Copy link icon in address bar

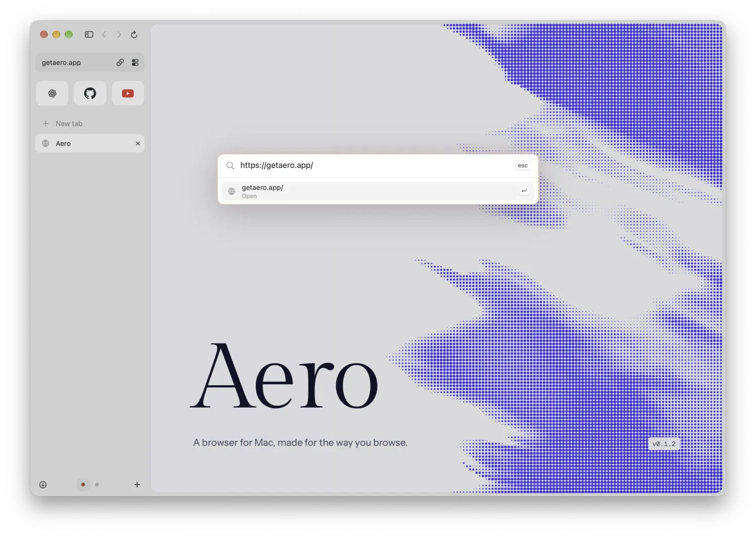point(120,63)
